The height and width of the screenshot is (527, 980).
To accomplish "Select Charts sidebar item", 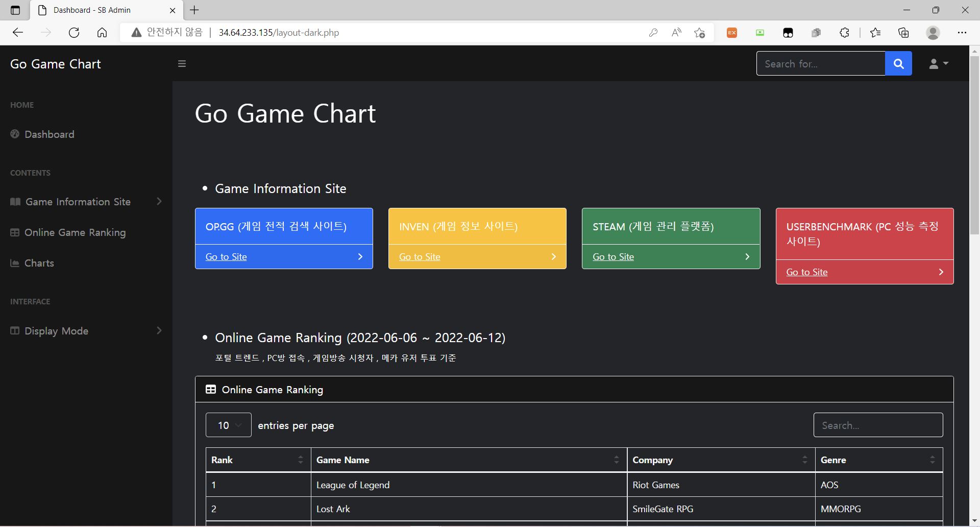I will (x=39, y=263).
